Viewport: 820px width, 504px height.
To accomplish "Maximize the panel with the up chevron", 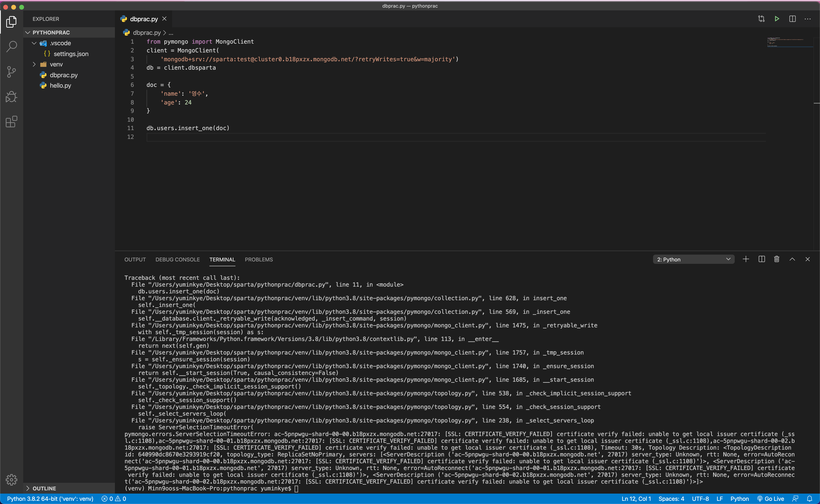I will (792, 259).
